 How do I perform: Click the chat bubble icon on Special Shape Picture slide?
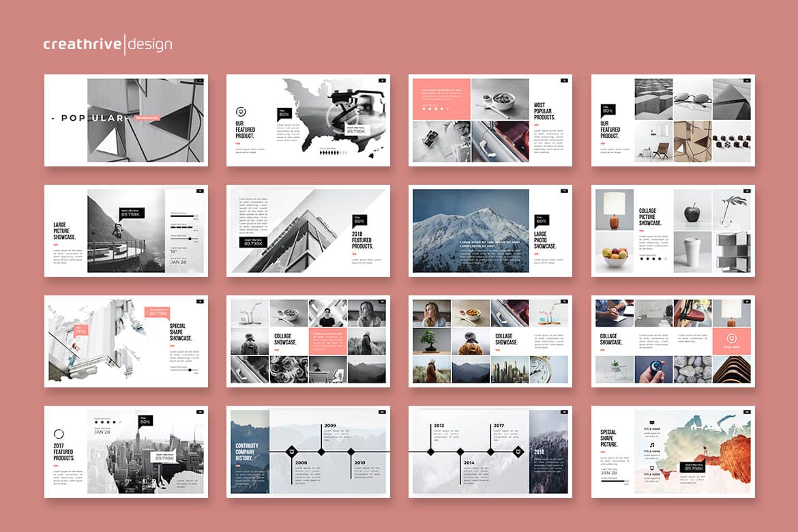pos(651,423)
